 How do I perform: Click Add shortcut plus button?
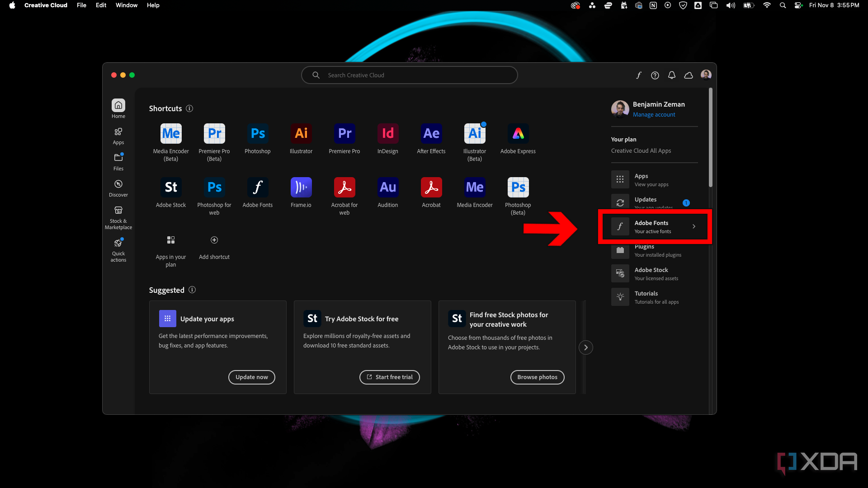pos(214,240)
